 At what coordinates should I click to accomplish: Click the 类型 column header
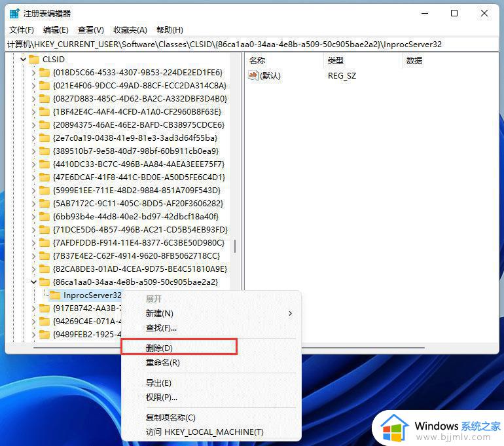click(335, 60)
